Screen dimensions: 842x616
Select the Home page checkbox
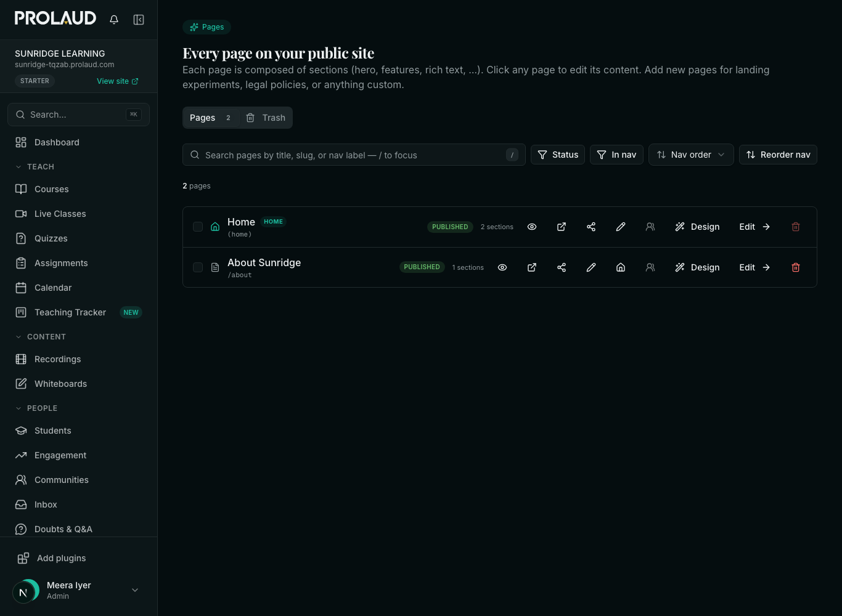198,227
